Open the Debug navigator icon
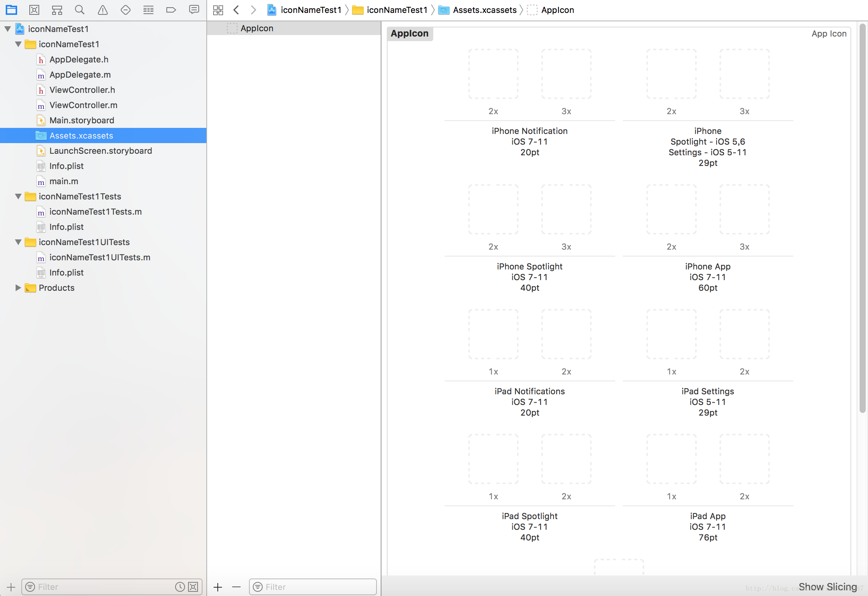This screenshot has height=596, width=868. [x=148, y=10]
